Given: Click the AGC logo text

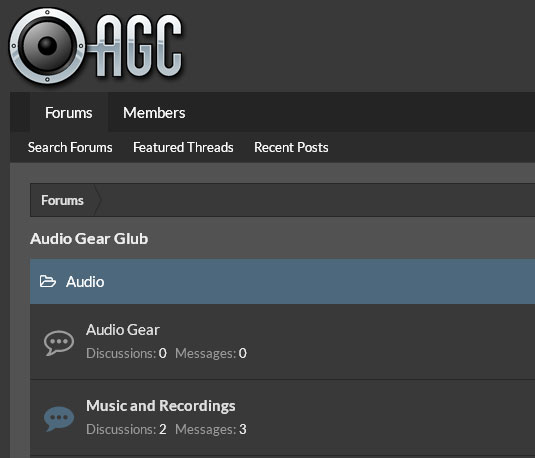Looking at the screenshot, I should pos(136,46).
